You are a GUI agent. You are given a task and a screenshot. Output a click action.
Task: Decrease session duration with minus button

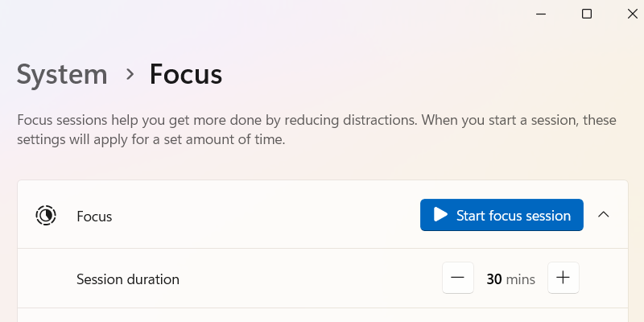[x=458, y=278]
